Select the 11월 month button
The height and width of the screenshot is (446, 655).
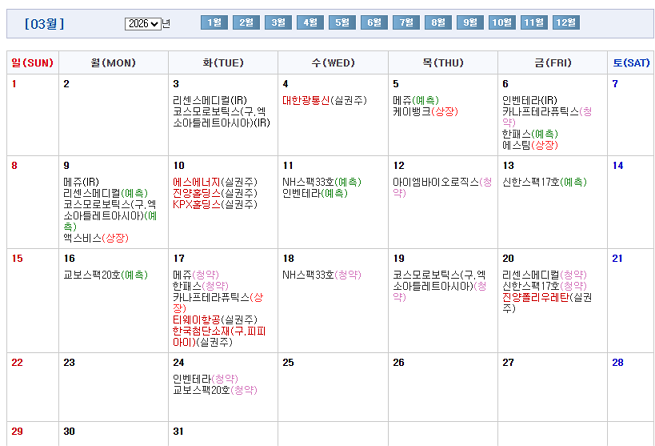pyautogui.click(x=534, y=23)
